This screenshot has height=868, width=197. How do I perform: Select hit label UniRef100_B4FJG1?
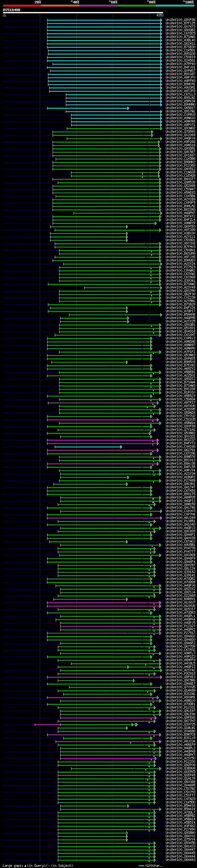tap(180, 67)
